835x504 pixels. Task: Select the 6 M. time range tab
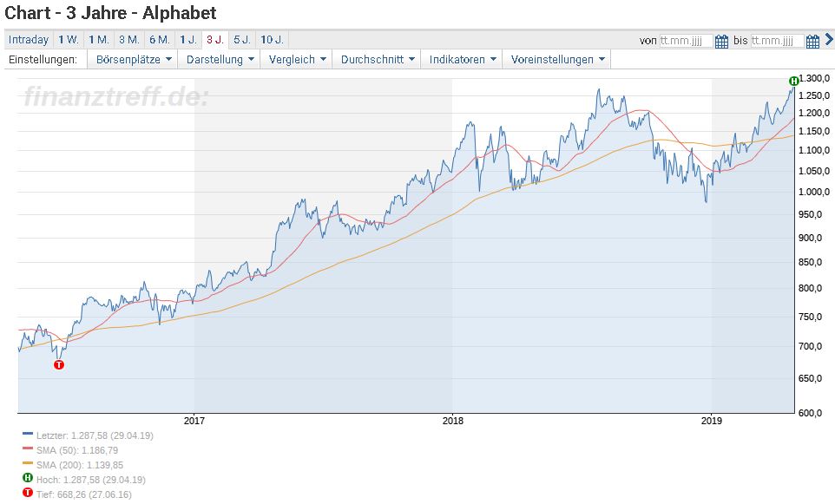point(160,39)
